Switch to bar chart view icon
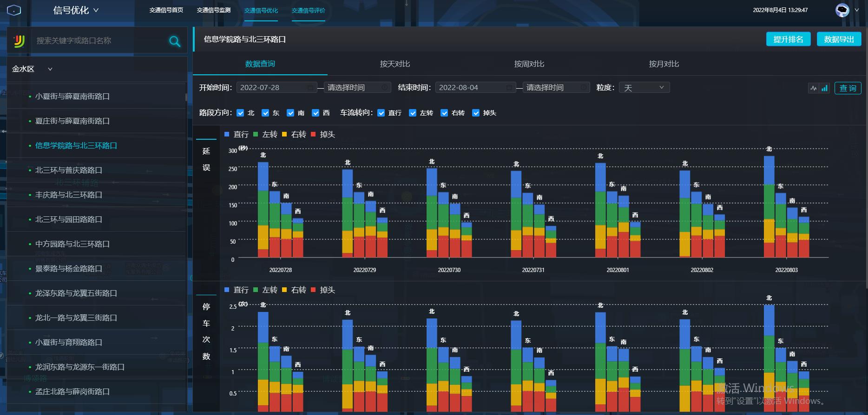Image resolution: width=868 pixels, height=415 pixels. 824,88
